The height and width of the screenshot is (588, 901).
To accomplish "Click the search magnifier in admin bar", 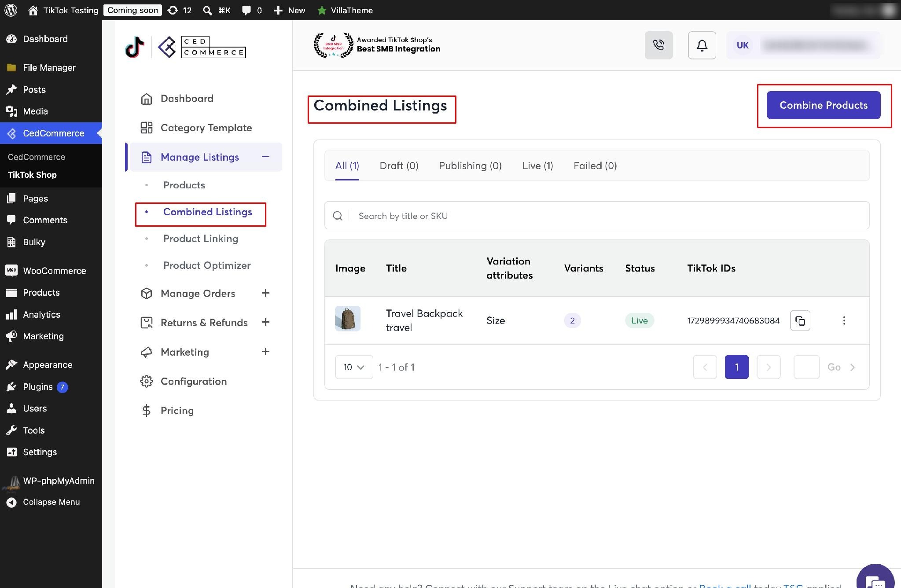I will tap(207, 10).
